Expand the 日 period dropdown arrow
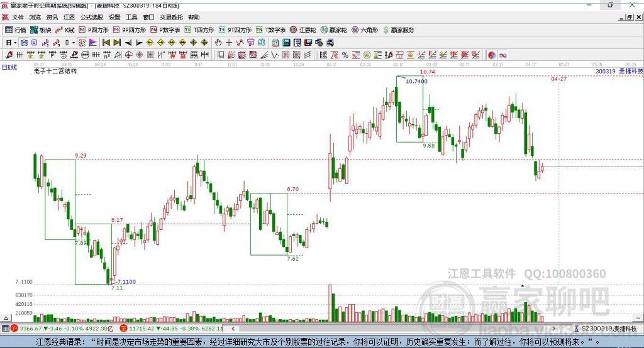The image size is (644, 348). tap(15, 43)
